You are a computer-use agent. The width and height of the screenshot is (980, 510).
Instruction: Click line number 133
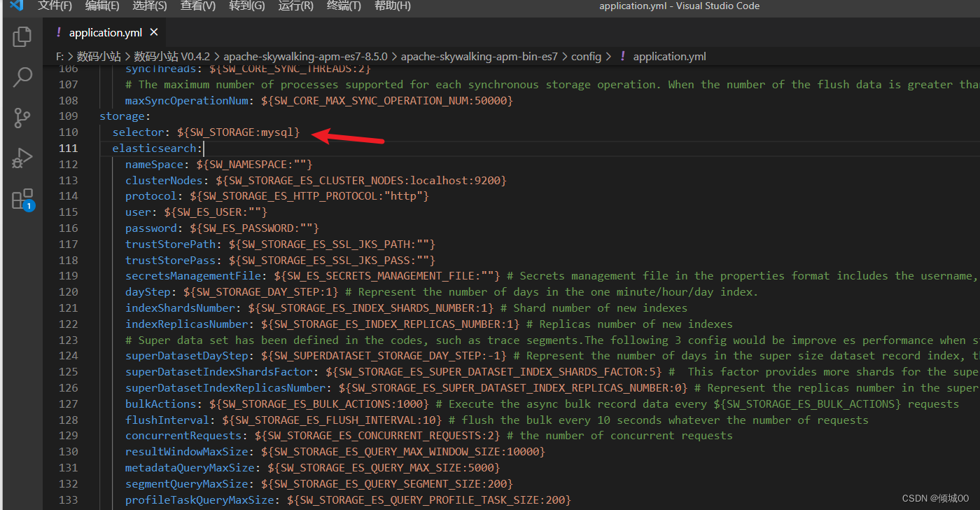point(69,500)
